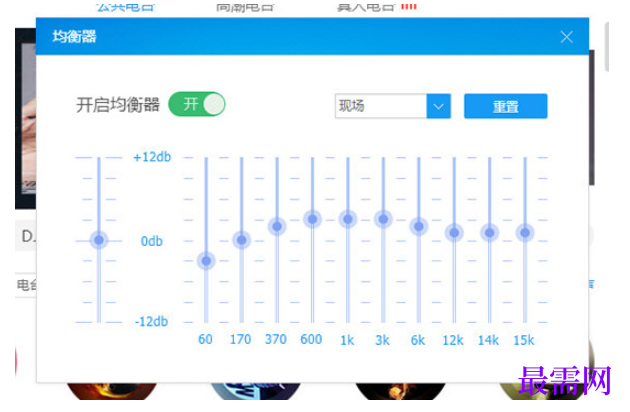The width and height of the screenshot is (630, 412).
Task: Click the 15k frequency label
Action: coord(524,340)
